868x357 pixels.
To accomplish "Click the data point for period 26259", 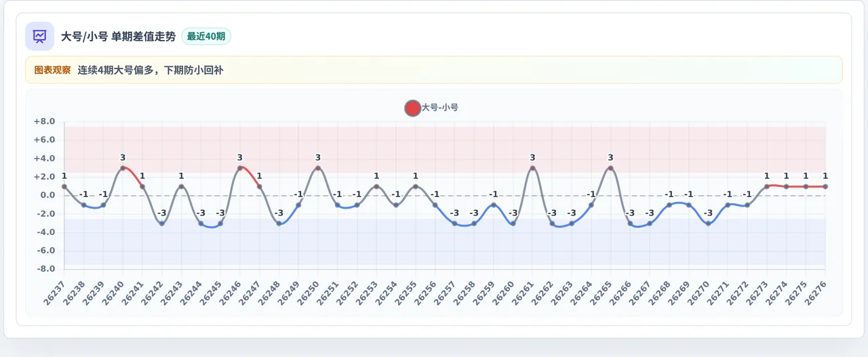I will (x=494, y=205).
